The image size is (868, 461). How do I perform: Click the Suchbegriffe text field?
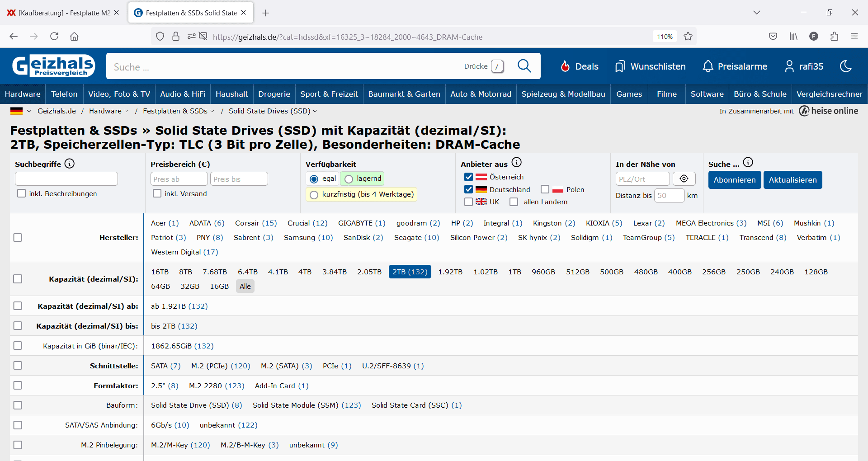click(x=66, y=179)
